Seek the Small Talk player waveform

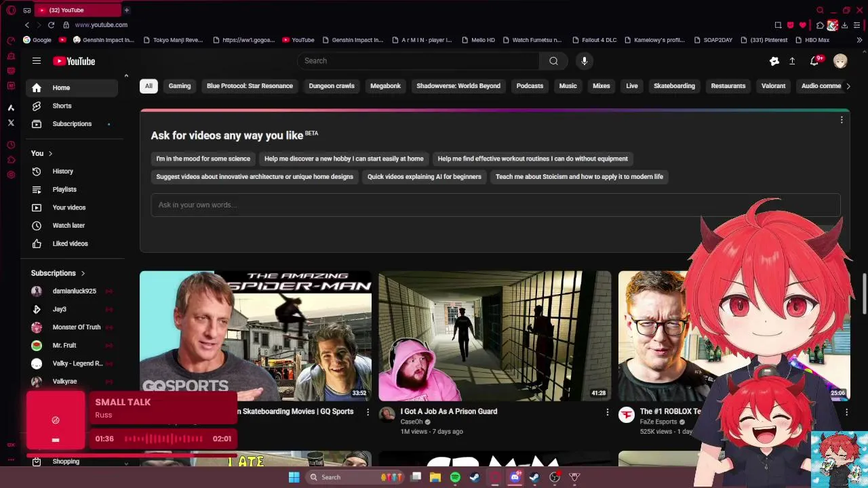point(163,439)
